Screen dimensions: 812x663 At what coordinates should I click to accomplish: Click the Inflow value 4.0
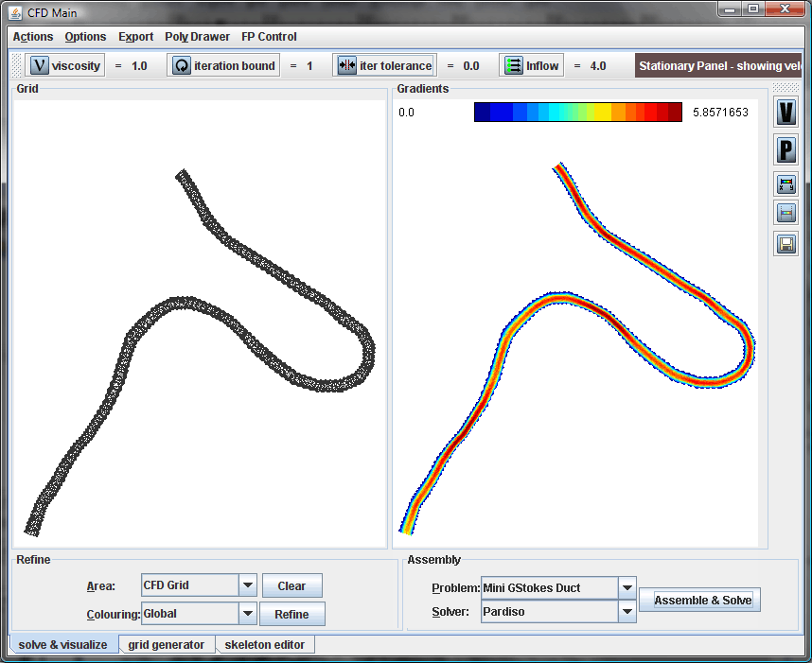coord(598,66)
